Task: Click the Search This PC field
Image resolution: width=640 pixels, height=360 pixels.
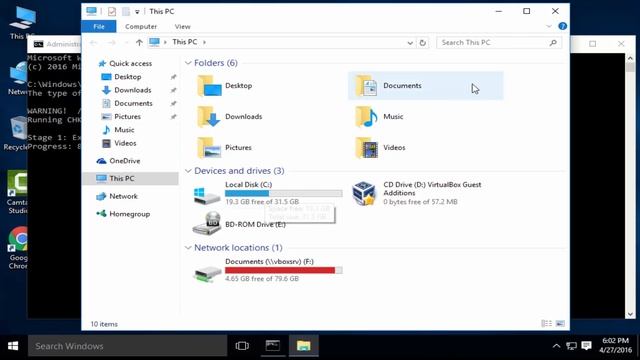Action: [x=499, y=42]
